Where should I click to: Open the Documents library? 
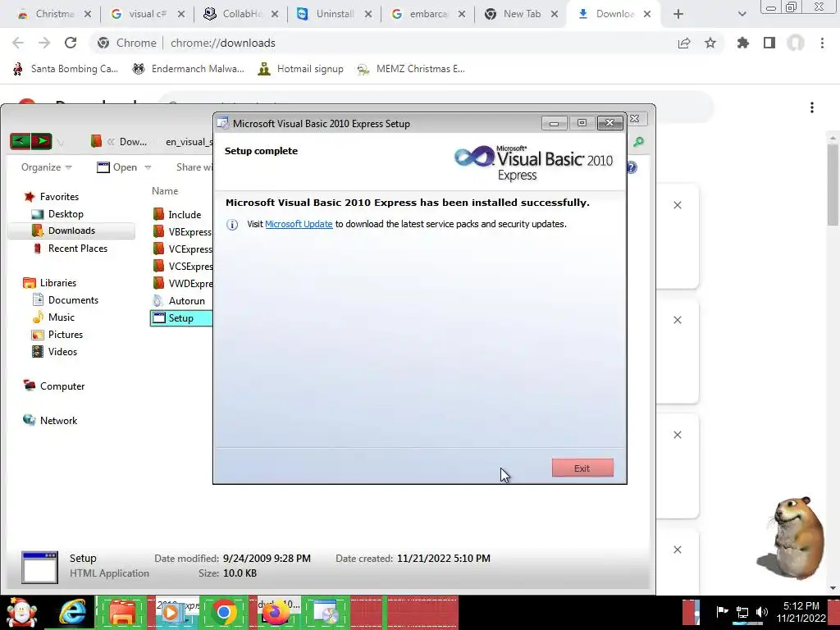(x=66, y=300)
